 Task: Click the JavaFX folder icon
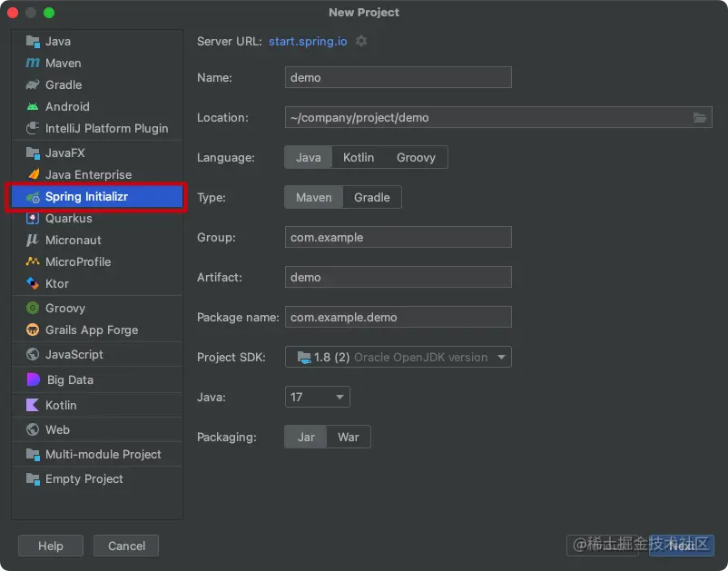[x=33, y=153]
